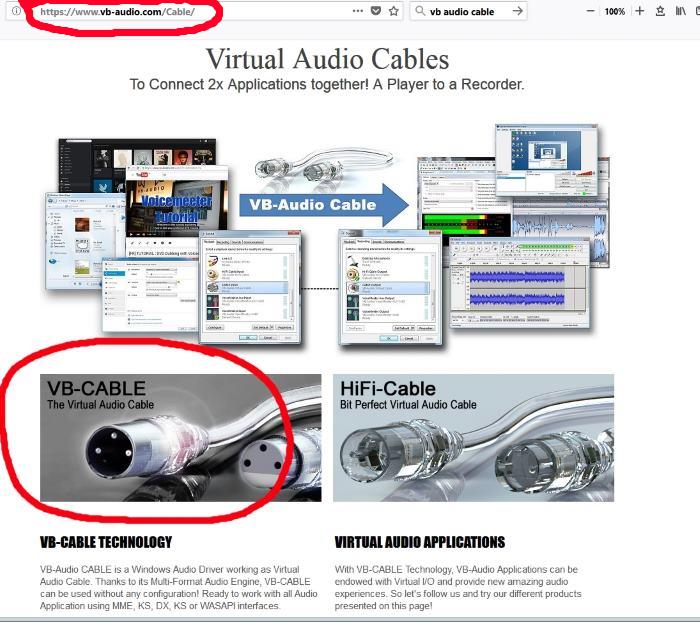Bookmark this page with the star icon
Image resolution: width=700 pixels, height=622 pixels.
tap(393, 11)
